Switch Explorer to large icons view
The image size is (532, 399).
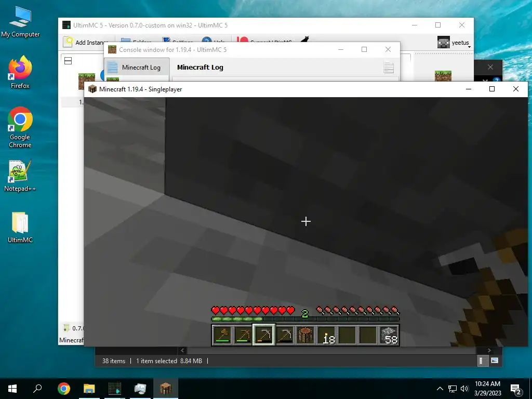495,361
